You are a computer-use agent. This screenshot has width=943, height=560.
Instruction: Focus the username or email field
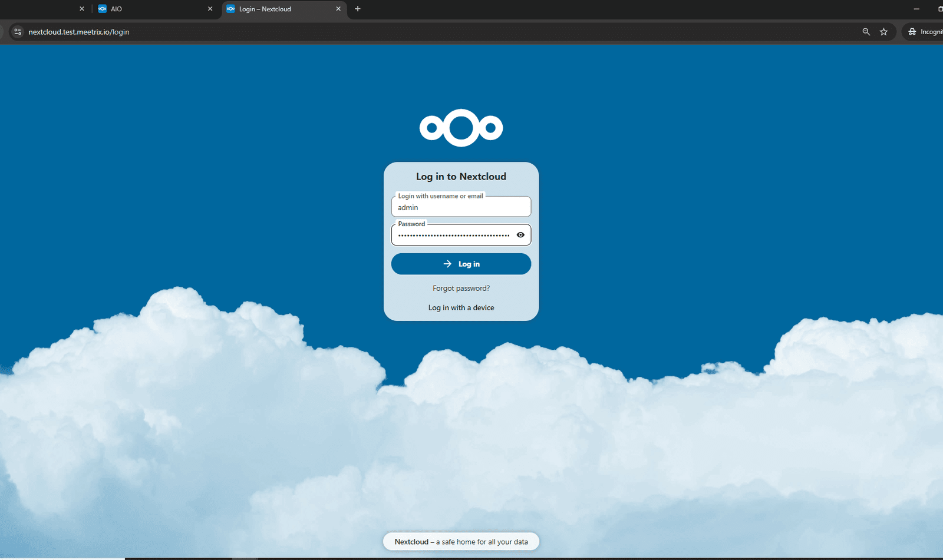click(461, 207)
